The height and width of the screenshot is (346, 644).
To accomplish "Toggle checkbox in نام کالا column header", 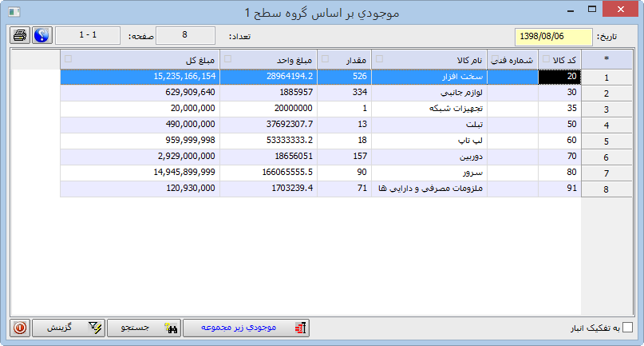I will pyautogui.click(x=380, y=59).
